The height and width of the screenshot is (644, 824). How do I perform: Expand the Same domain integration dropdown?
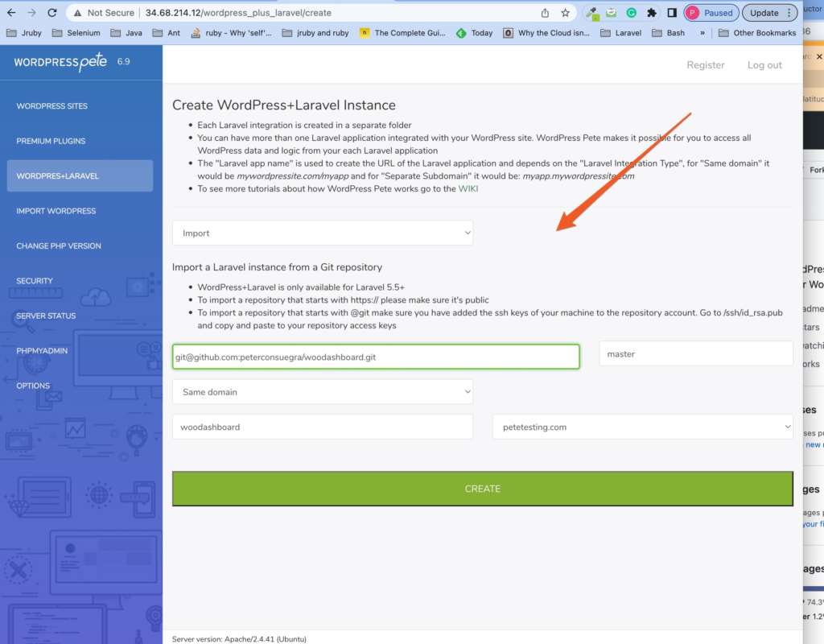323,392
